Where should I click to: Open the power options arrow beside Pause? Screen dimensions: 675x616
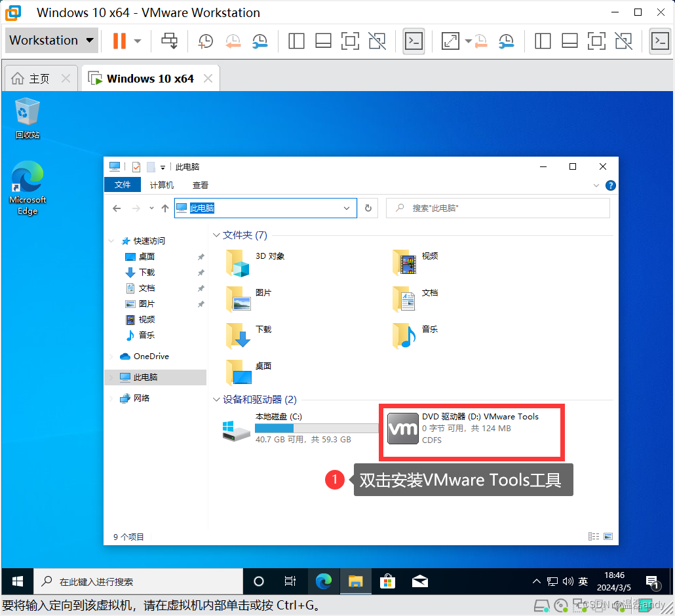point(138,41)
